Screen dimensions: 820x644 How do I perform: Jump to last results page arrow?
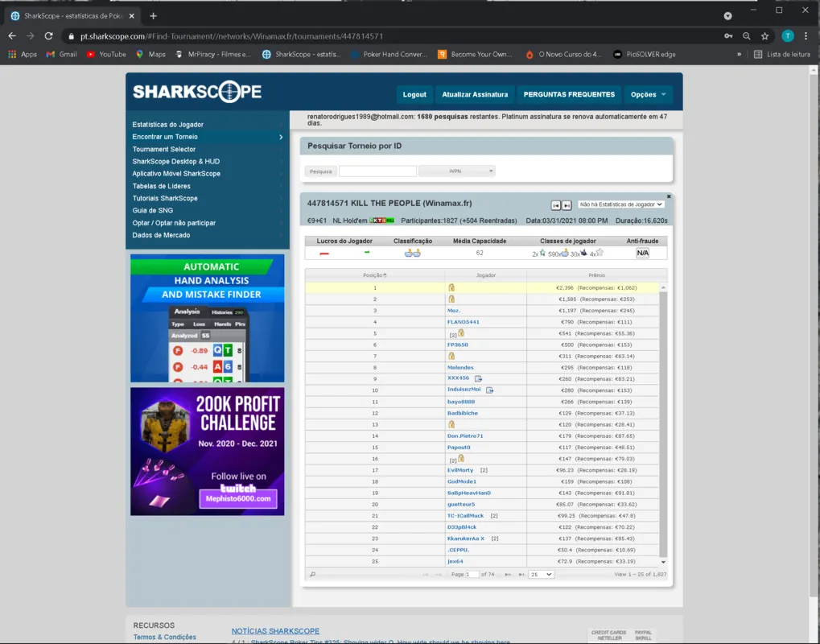[521, 574]
